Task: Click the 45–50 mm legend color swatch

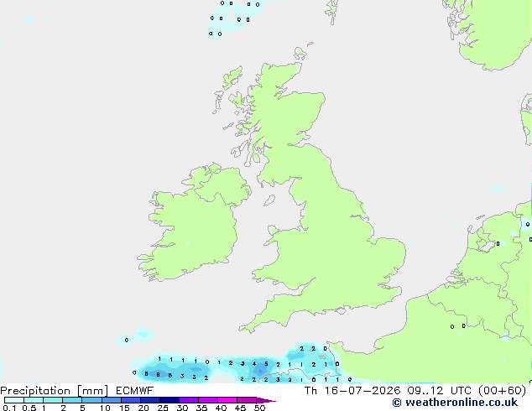Action: point(247,400)
